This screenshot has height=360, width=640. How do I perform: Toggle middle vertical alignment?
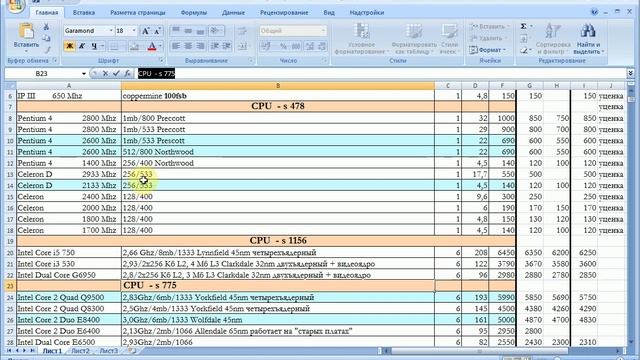click(x=188, y=31)
